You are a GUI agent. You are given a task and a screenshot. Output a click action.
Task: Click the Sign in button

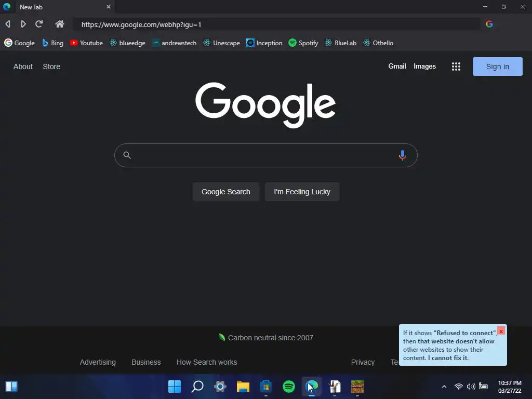(497, 66)
